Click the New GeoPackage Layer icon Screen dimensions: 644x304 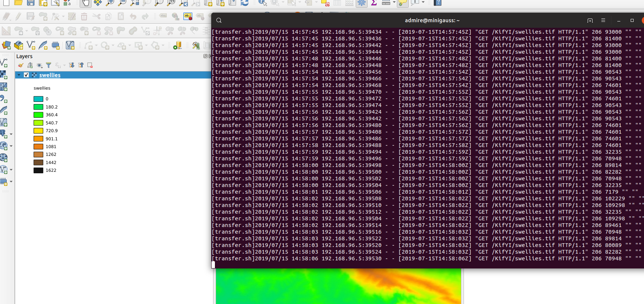click(x=19, y=46)
